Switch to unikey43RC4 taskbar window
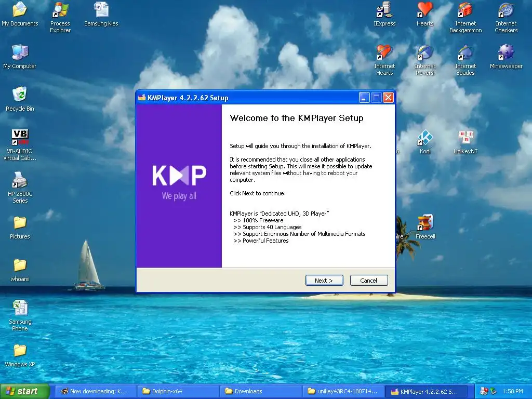The width and height of the screenshot is (532, 399). (343, 391)
